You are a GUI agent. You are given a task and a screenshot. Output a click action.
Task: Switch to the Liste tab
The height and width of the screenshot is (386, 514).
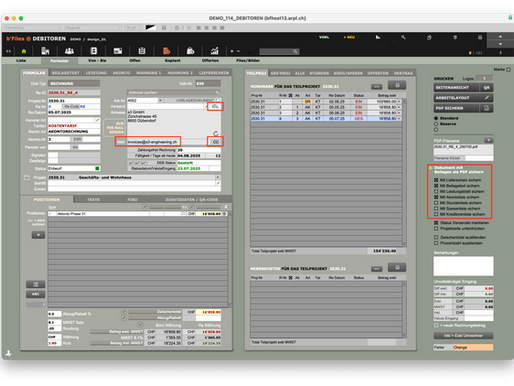pos(21,61)
